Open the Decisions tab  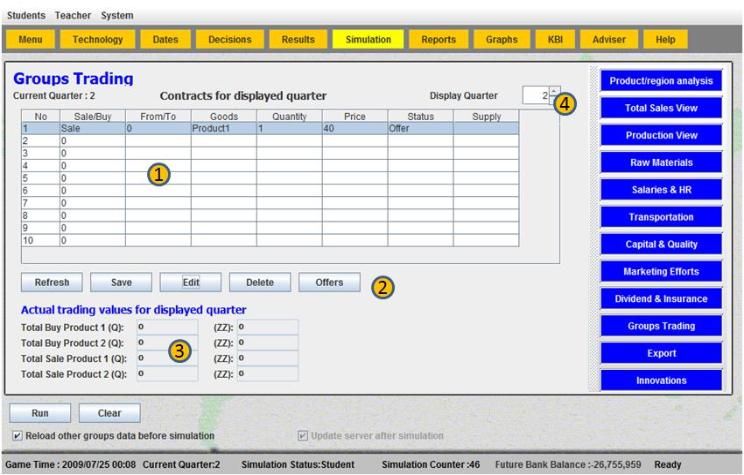229,39
